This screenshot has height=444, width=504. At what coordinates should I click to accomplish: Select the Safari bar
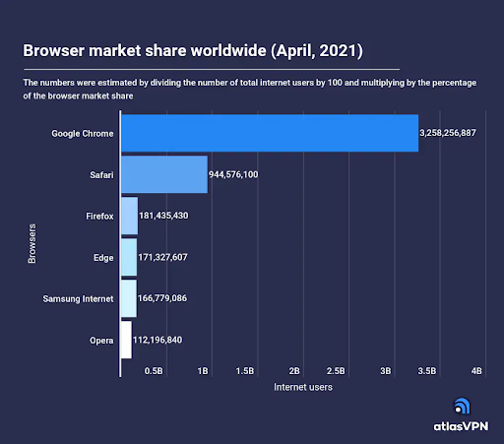164,174
